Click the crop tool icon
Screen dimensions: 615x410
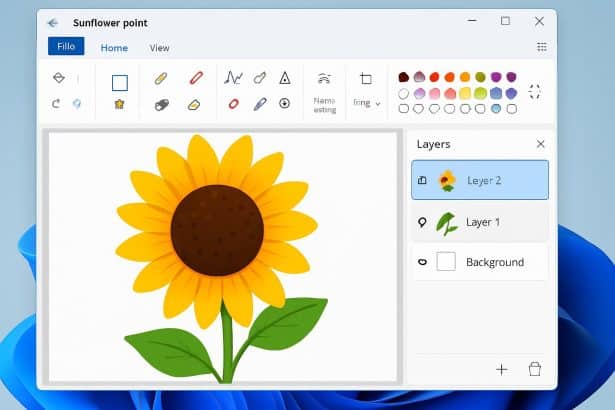(x=365, y=79)
